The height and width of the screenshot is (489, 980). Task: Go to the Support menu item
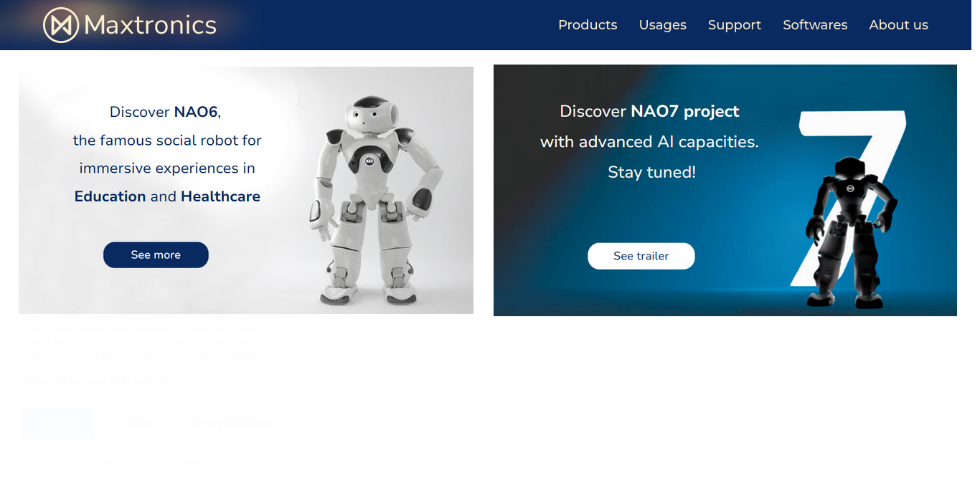click(735, 25)
